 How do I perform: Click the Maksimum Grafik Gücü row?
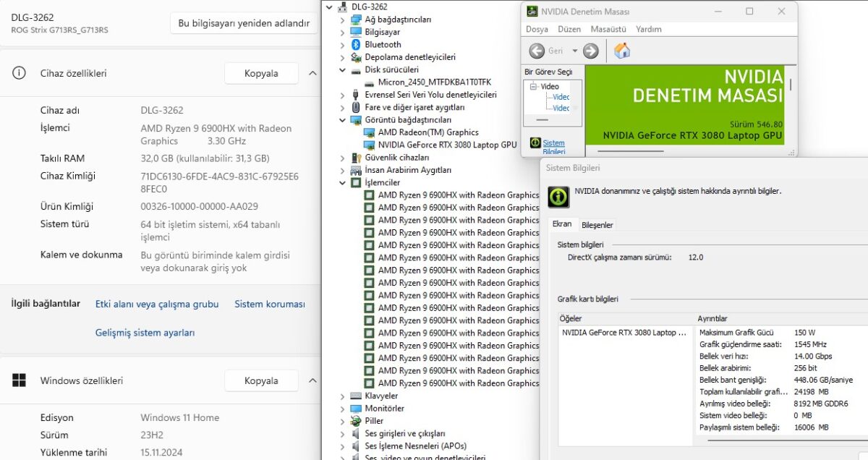pyautogui.click(x=781, y=333)
